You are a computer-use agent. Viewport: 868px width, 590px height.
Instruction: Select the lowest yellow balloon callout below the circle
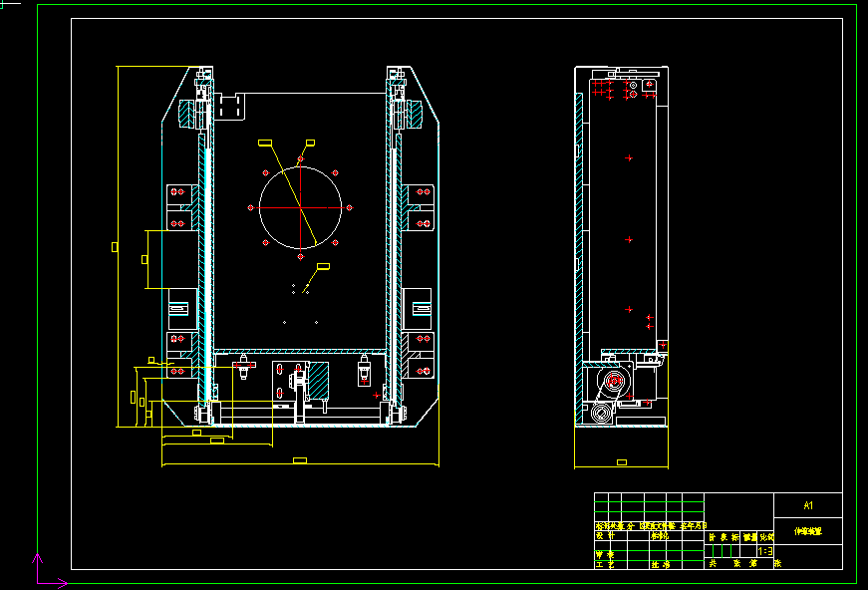(323, 267)
